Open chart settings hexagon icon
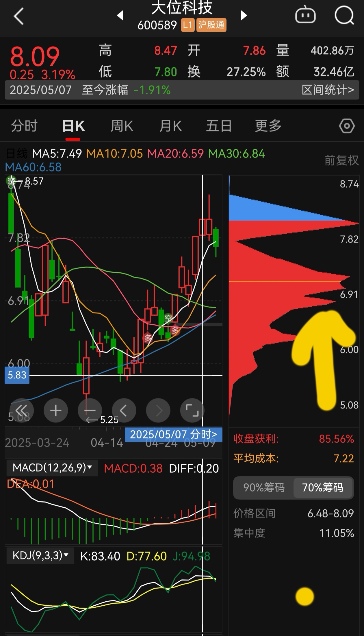 click(347, 126)
